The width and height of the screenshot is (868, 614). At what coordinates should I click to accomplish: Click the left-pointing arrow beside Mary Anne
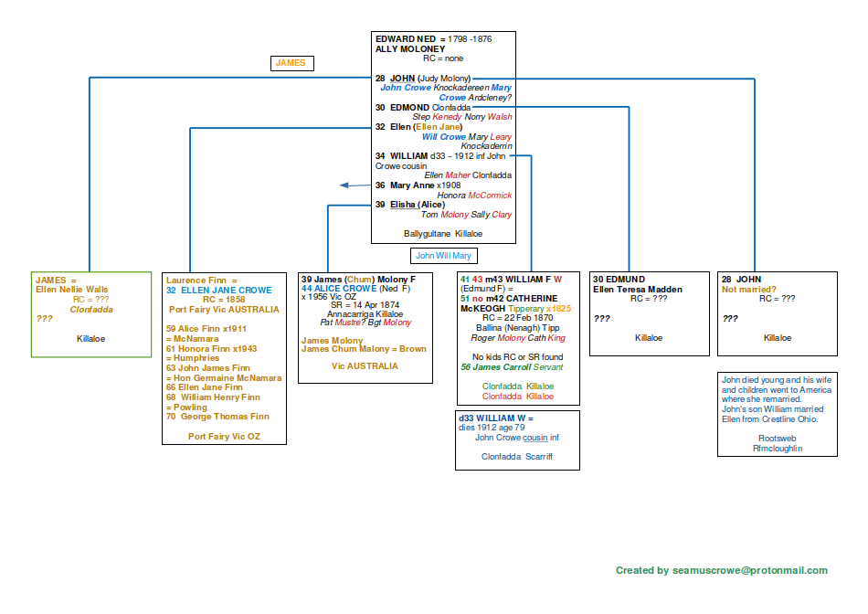click(351, 185)
